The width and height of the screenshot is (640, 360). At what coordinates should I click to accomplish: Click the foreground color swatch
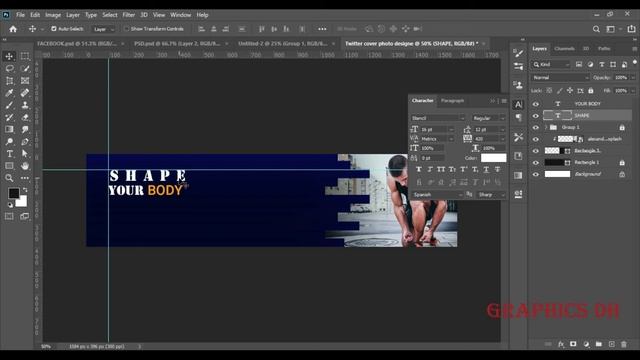click(13, 193)
